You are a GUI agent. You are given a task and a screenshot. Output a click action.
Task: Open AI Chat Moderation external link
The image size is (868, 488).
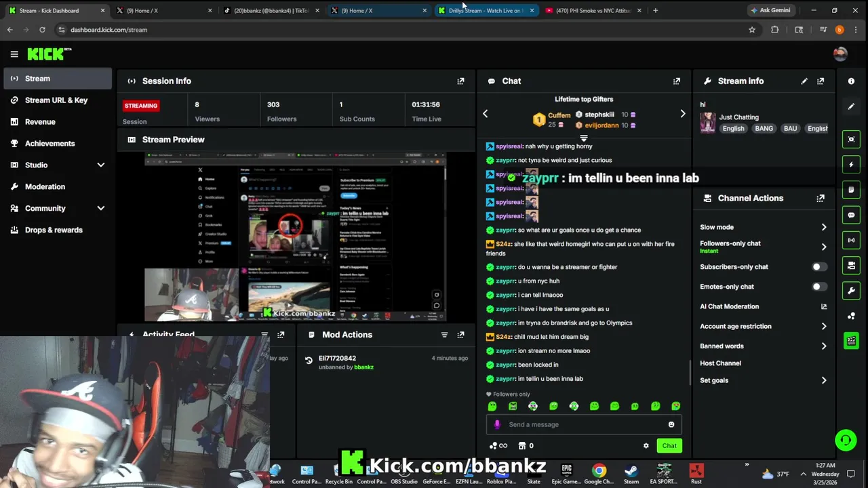pos(824,306)
